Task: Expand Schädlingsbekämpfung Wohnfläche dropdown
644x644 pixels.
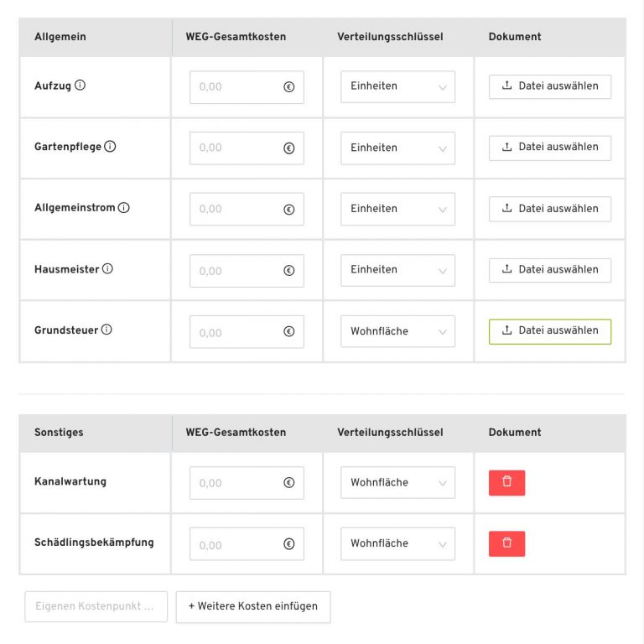Action: (x=397, y=543)
